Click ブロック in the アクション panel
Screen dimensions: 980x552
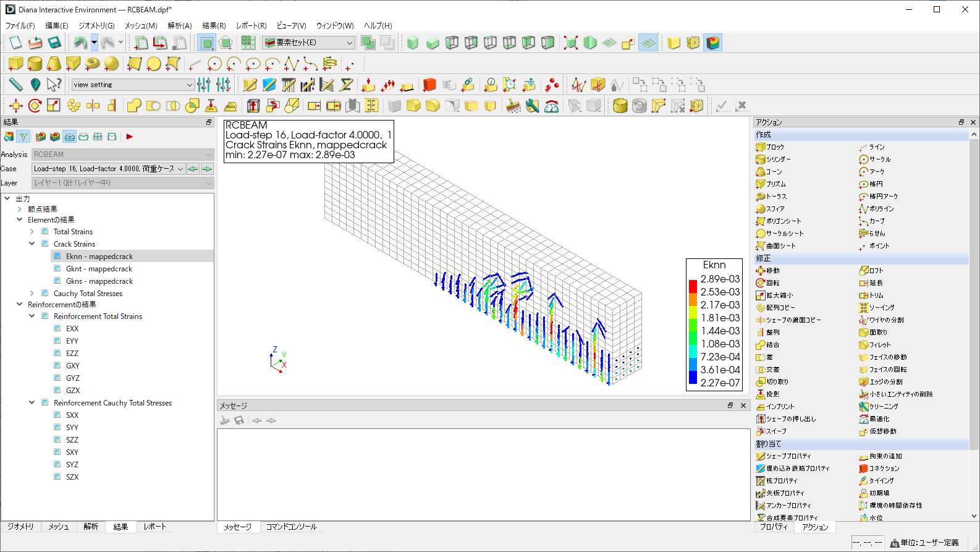[x=775, y=147]
